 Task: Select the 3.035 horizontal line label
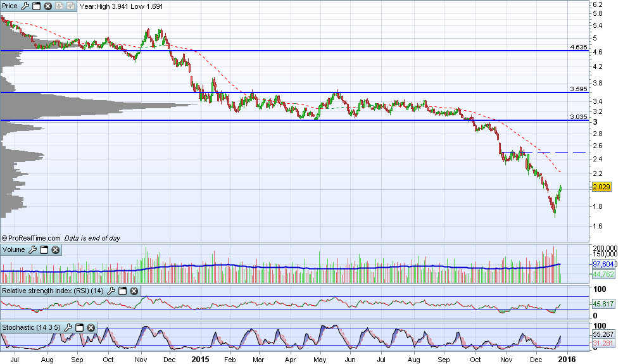tap(578, 117)
